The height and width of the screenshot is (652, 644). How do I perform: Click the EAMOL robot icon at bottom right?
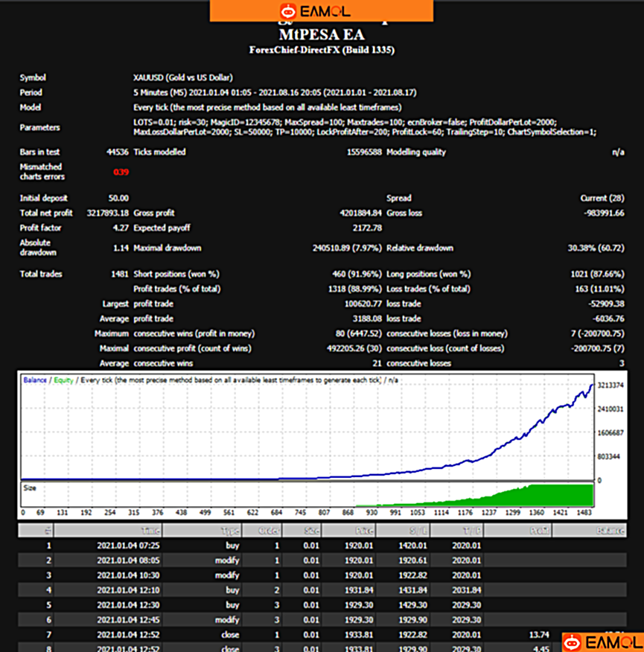coord(572,642)
